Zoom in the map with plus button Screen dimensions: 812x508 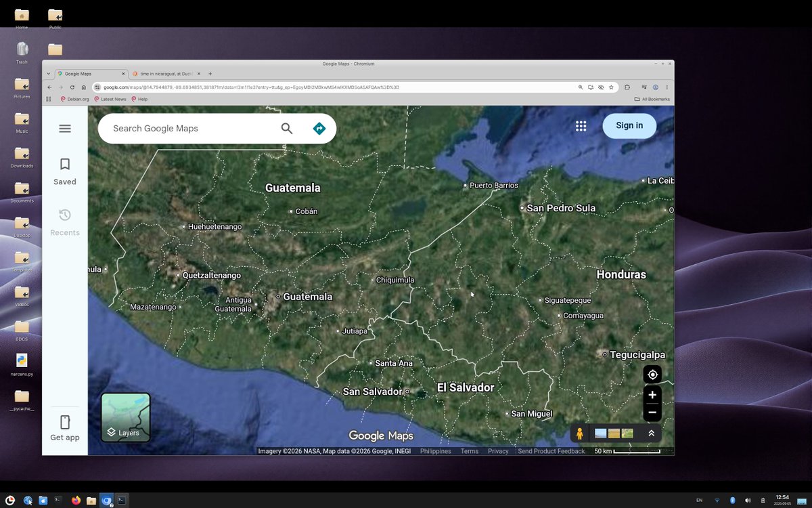click(x=652, y=395)
